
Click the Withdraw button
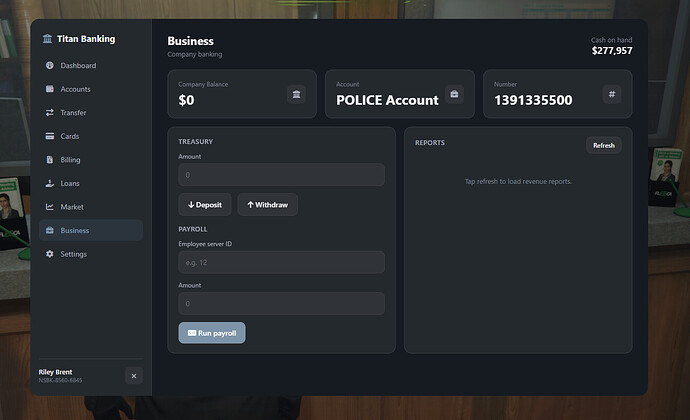pyautogui.click(x=268, y=205)
